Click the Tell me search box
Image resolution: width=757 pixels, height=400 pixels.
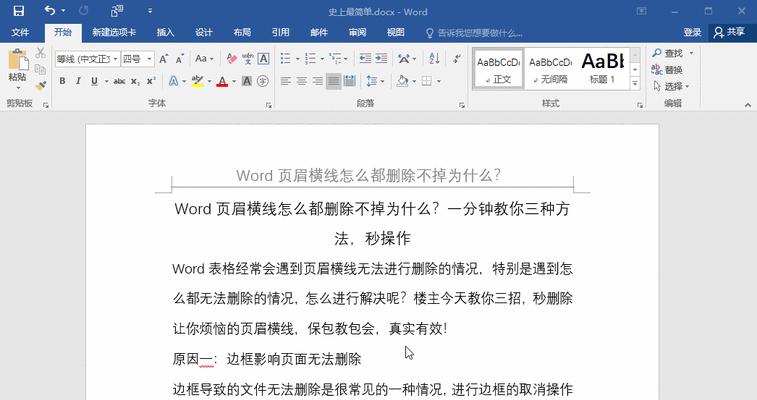point(474,33)
